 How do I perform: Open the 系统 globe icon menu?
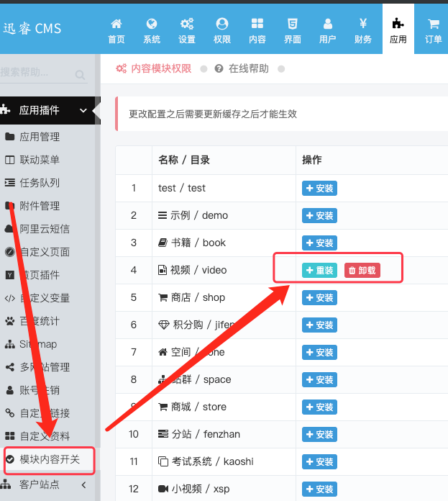[152, 31]
